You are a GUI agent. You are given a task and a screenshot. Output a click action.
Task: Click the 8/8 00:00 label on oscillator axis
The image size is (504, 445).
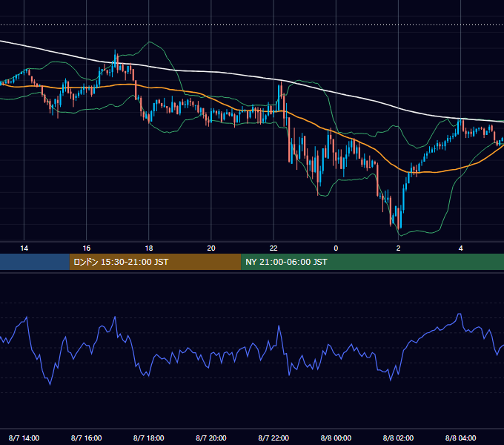336,438
